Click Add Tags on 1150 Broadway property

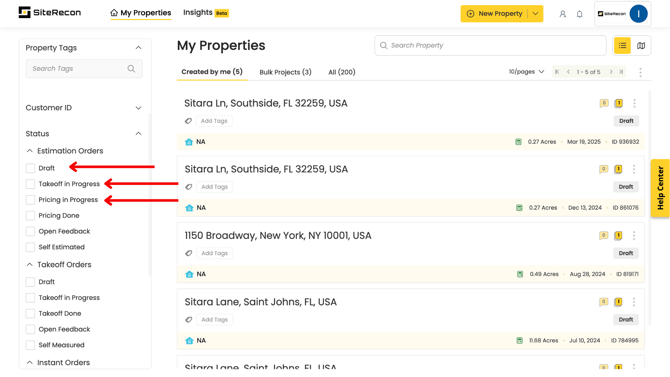(x=215, y=253)
